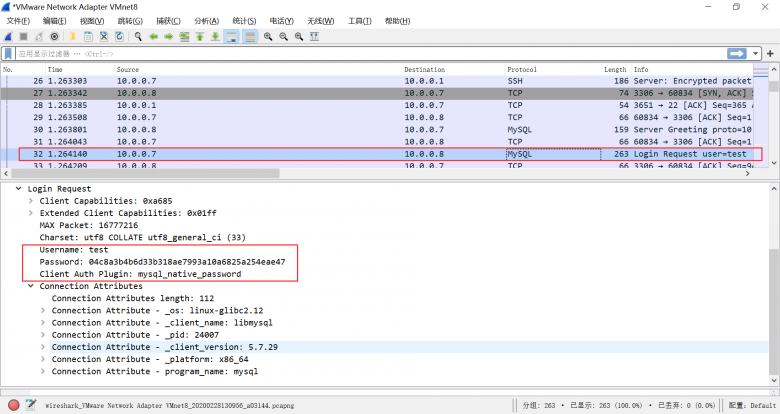Viewport: 780px width, 414px height.
Task: Go back in packet history
Action: point(153,36)
